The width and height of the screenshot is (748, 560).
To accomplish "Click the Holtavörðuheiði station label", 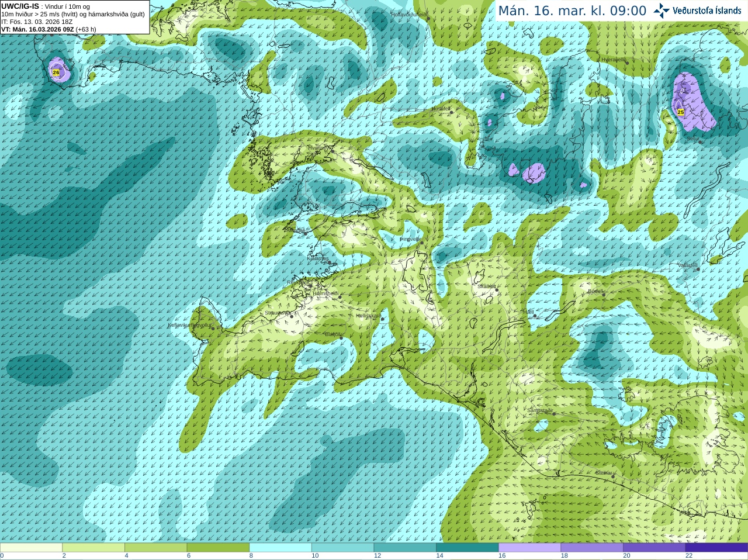I will pyautogui.click(x=409, y=14).
